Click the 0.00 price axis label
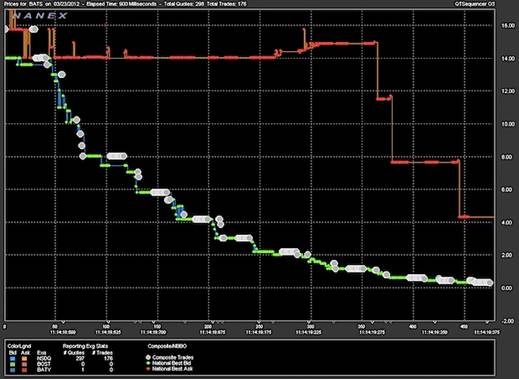Screen dimensions: 519x380 pos(508,288)
